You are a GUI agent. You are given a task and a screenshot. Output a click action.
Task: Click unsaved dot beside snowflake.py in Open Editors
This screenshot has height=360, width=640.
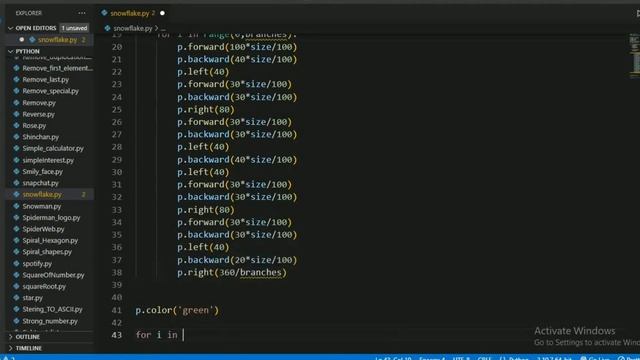pos(22,40)
